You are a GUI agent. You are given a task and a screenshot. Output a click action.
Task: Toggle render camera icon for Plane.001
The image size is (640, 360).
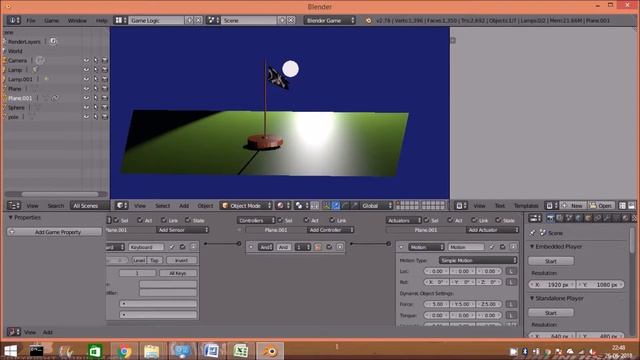(x=104, y=98)
